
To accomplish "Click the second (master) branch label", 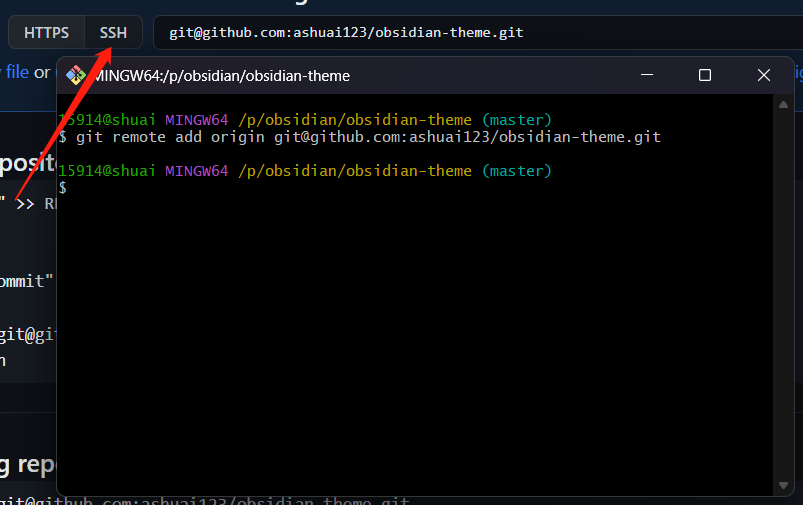I will 516,171.
